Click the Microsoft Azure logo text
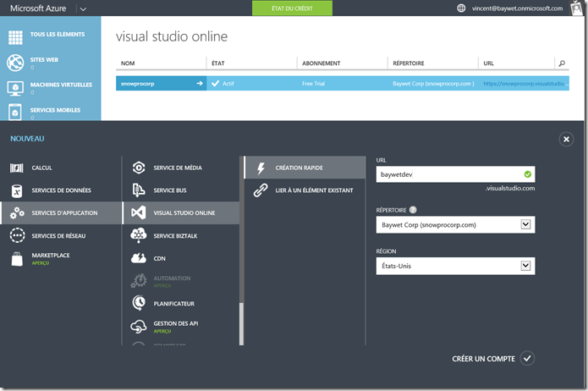The width and height of the screenshot is (588, 391). [38, 8]
